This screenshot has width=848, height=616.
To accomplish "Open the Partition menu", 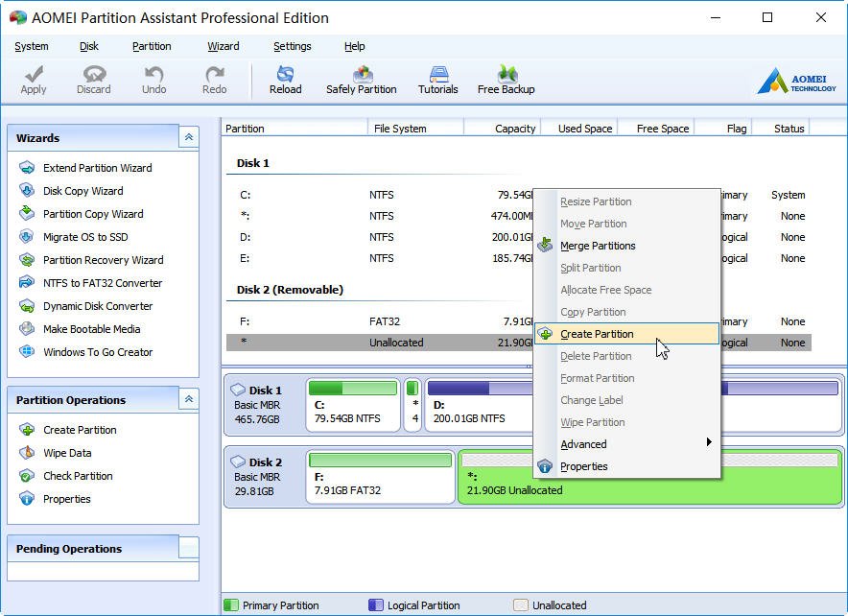I will (x=152, y=46).
